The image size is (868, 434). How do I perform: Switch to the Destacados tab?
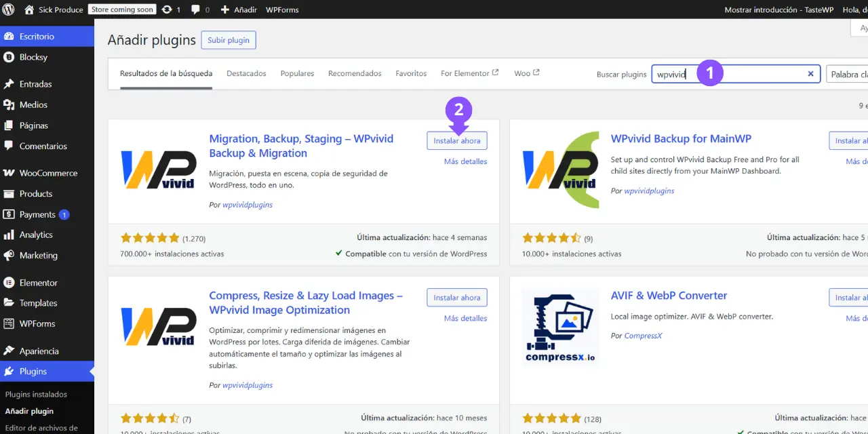click(246, 73)
